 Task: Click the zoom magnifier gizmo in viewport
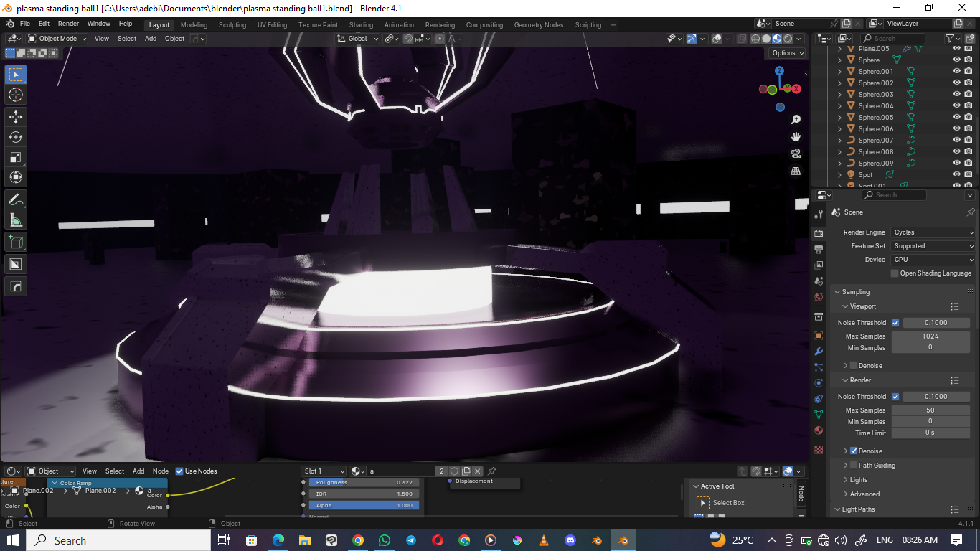pyautogui.click(x=796, y=119)
